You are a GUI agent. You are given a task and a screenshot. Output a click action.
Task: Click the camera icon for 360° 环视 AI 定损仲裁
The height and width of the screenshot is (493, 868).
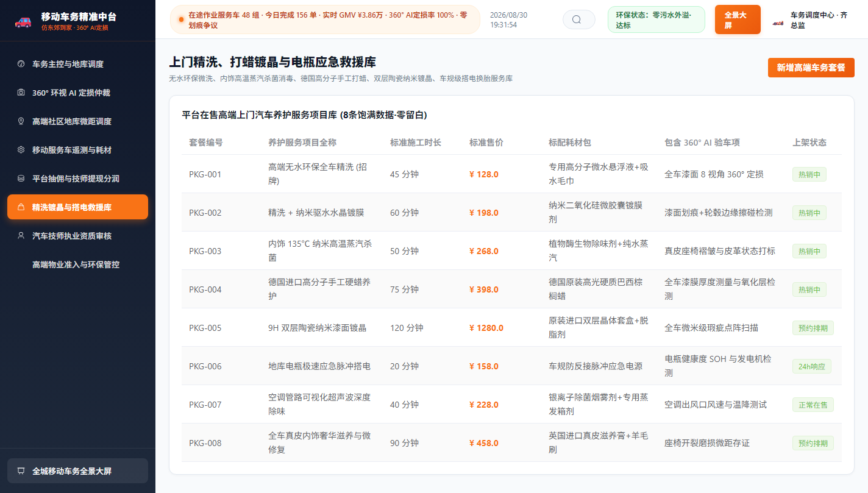click(21, 93)
